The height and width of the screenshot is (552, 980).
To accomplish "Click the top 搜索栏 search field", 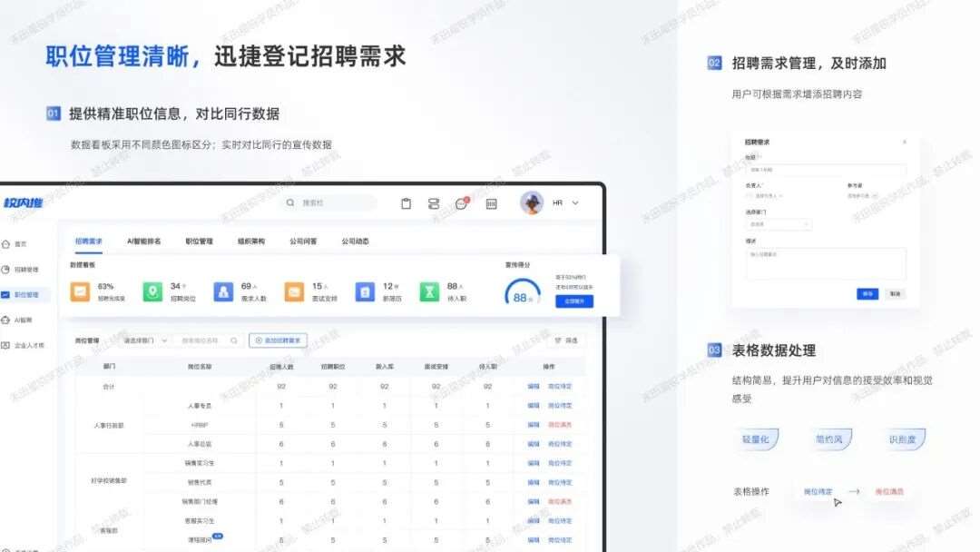I will click(328, 203).
